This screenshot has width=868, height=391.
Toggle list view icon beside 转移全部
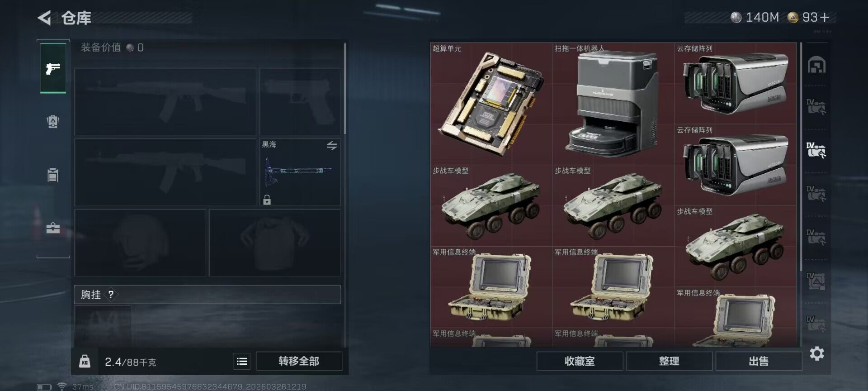(242, 361)
